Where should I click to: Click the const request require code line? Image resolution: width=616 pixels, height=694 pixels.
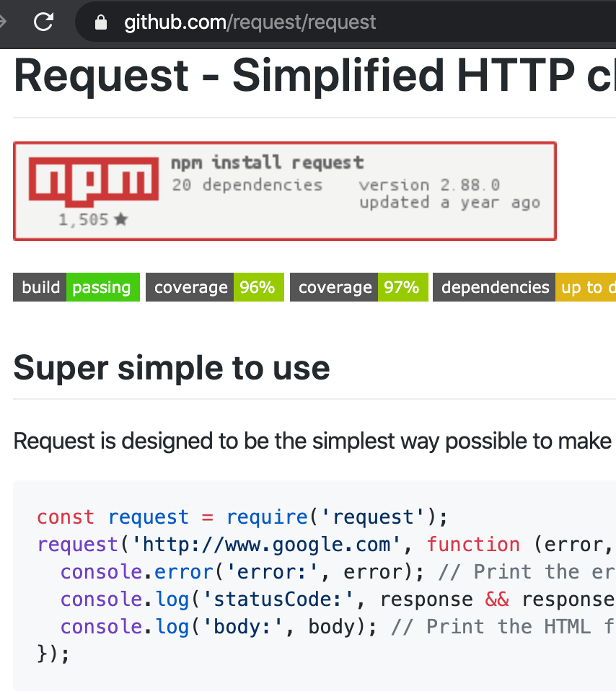coord(242,517)
